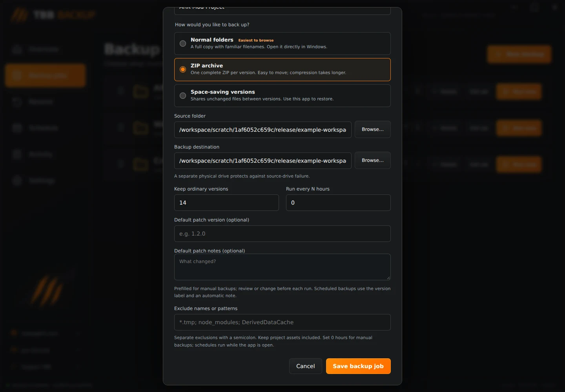Click the Exclude names or patterns field
This screenshot has height=392, width=565.
click(x=282, y=322)
